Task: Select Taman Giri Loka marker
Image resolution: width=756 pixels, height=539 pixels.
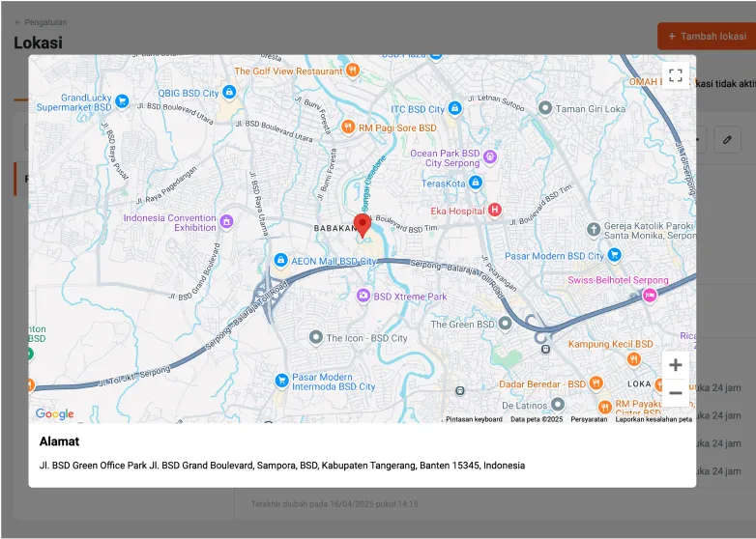Action: (x=545, y=108)
